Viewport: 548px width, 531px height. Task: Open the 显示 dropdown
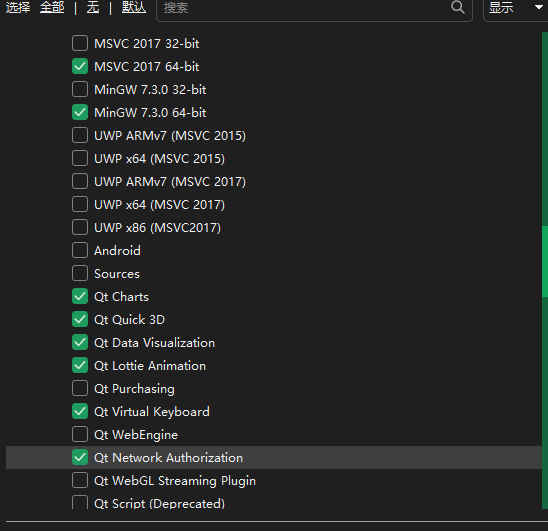coord(515,8)
